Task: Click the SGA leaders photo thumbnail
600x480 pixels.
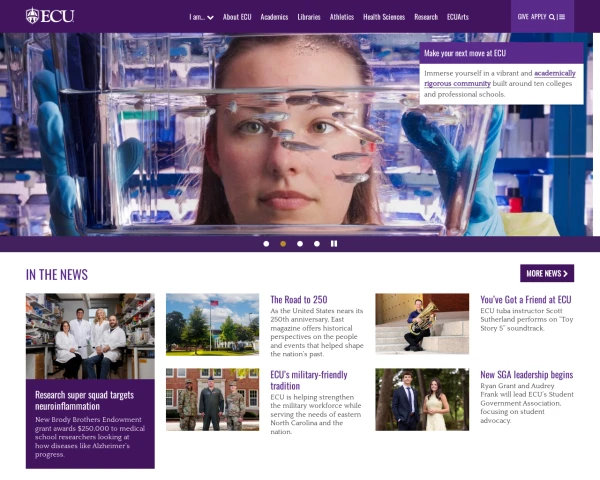Action: click(422, 400)
